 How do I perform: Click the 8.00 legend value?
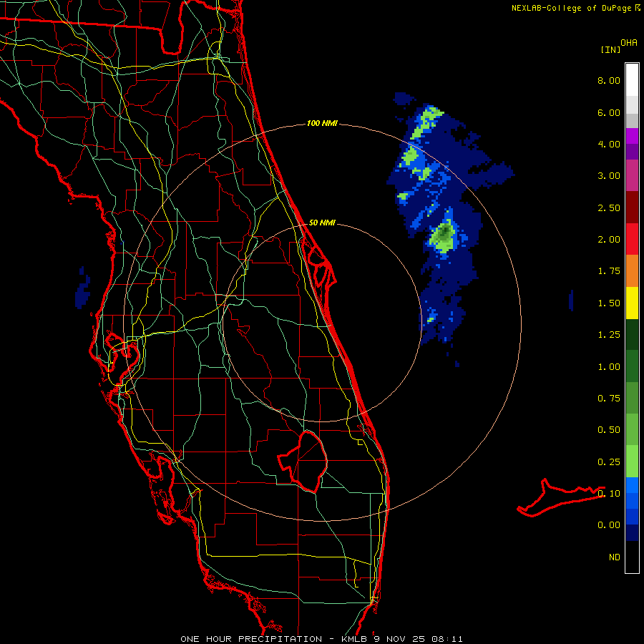pos(609,80)
